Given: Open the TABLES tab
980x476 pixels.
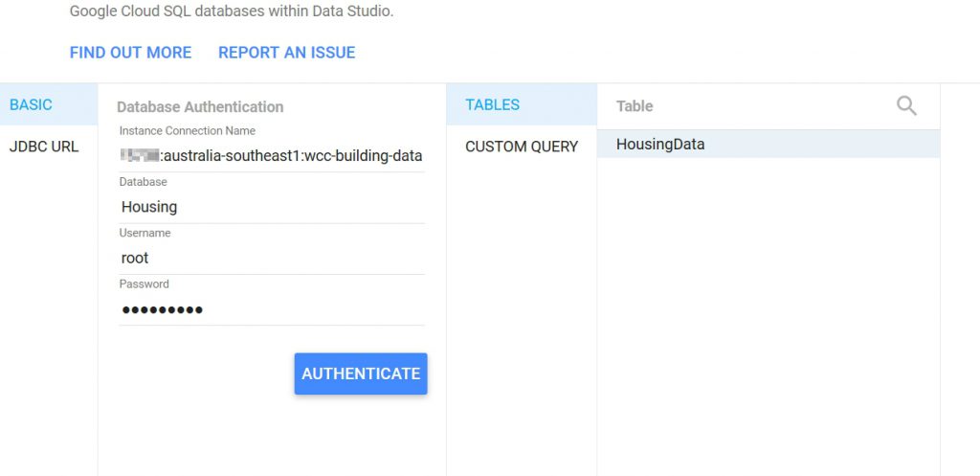Looking at the screenshot, I should click(492, 104).
